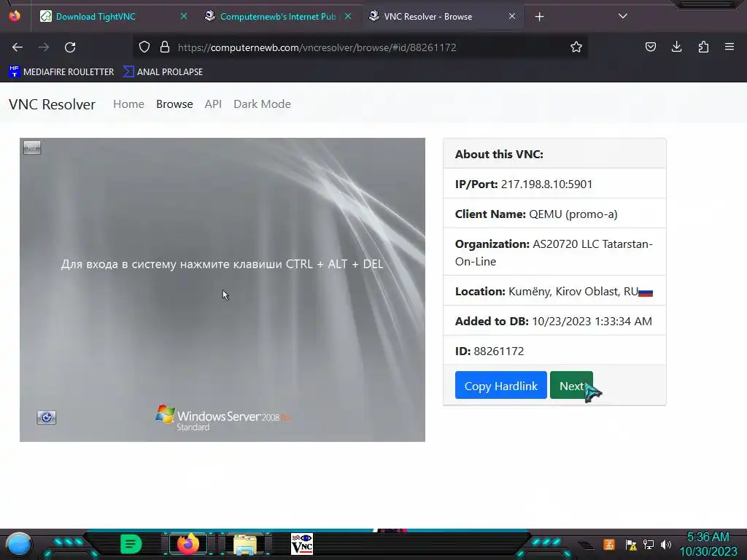747x560 pixels.
Task: Close the Download TightVNC tab
Action: pos(183,16)
